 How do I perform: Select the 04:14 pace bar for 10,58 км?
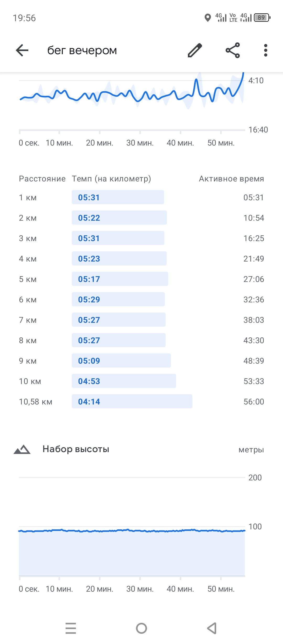point(132,401)
